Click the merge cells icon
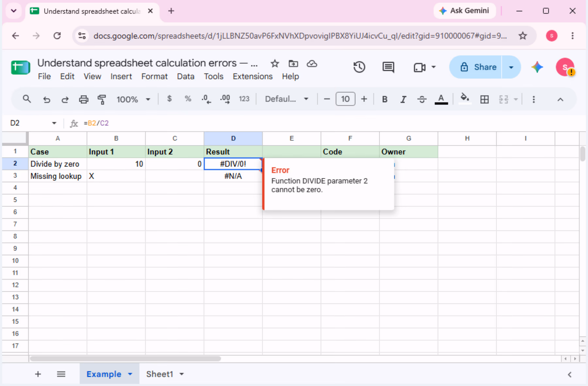The image size is (588, 386). tap(503, 99)
